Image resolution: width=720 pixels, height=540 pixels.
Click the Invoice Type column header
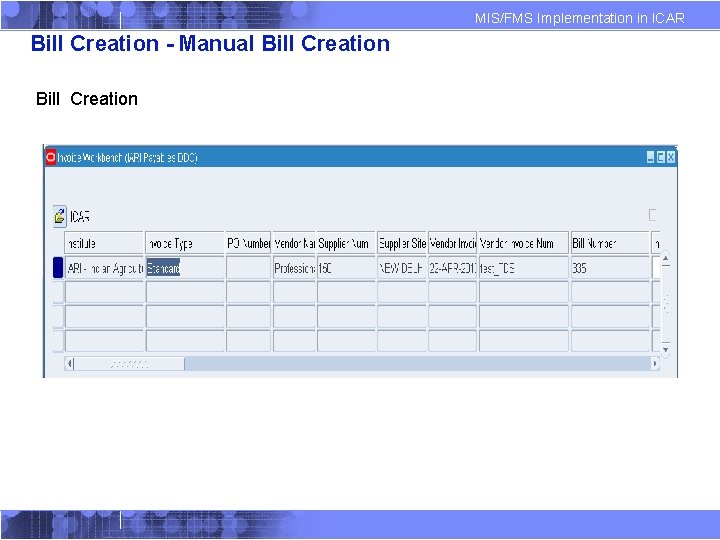click(x=185, y=243)
